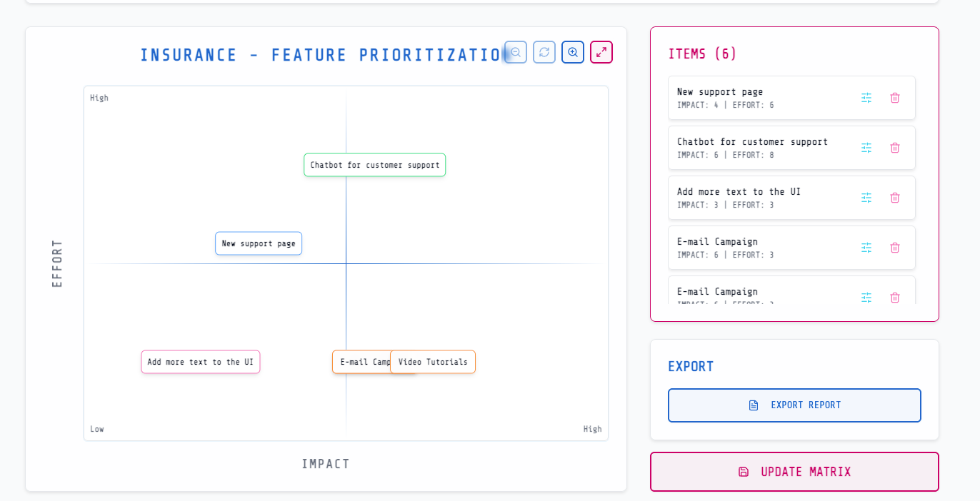Viewport: 980px width, 501px height.
Task: Select 'Chatbot for customer support' on the matrix
Action: pyautogui.click(x=374, y=165)
